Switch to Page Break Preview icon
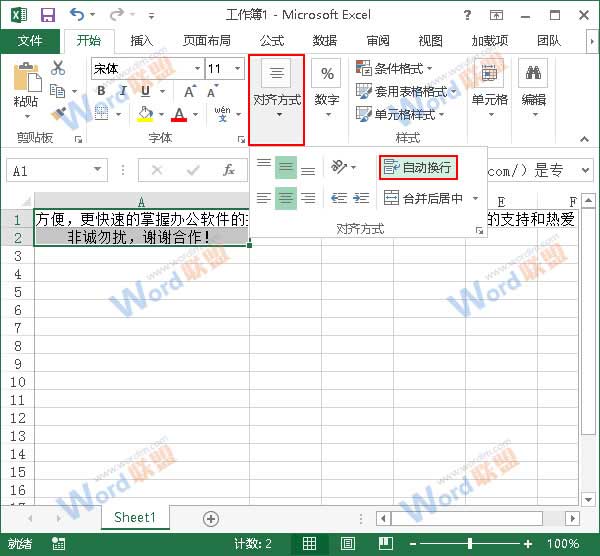 385,543
